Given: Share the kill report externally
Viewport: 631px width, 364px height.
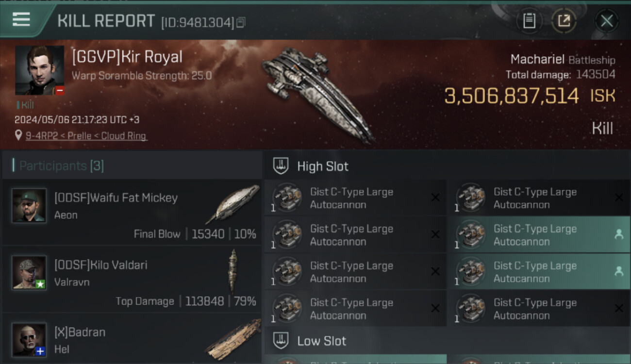Looking at the screenshot, I should pos(564,21).
